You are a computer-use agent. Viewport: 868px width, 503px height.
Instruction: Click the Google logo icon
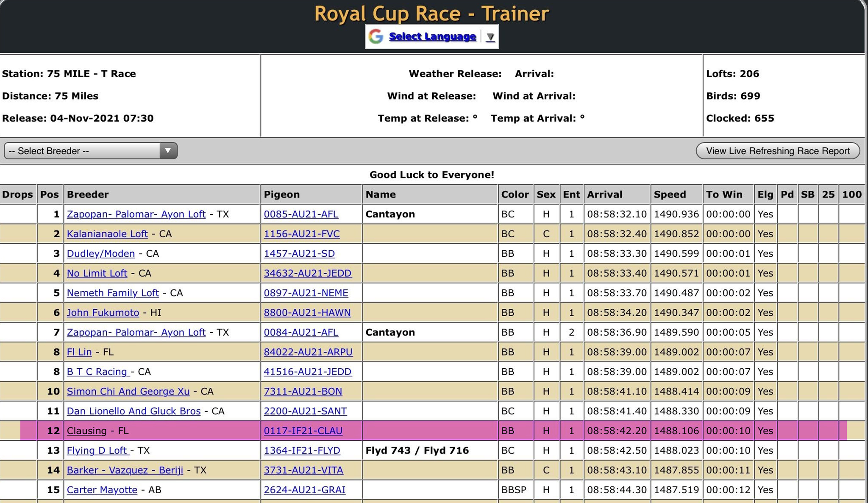(376, 36)
